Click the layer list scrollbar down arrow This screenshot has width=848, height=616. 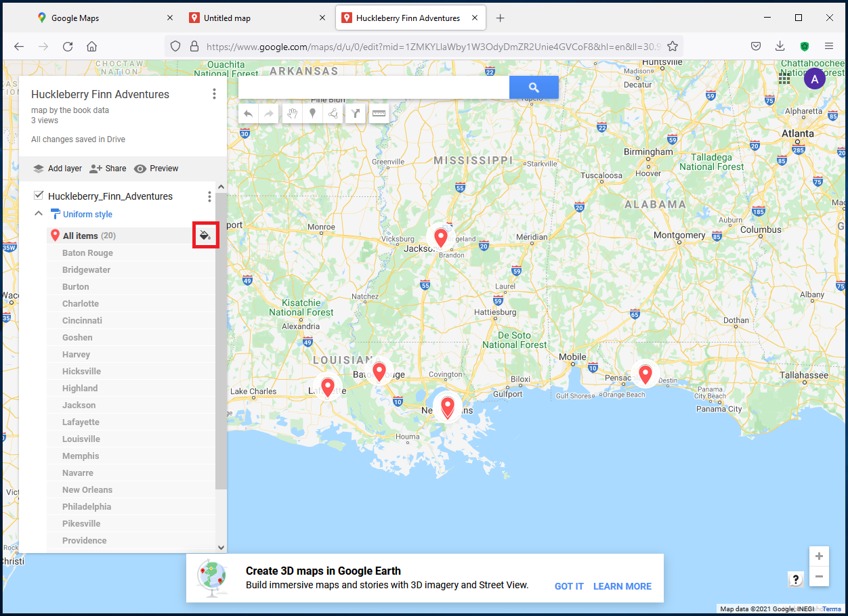[x=221, y=547]
